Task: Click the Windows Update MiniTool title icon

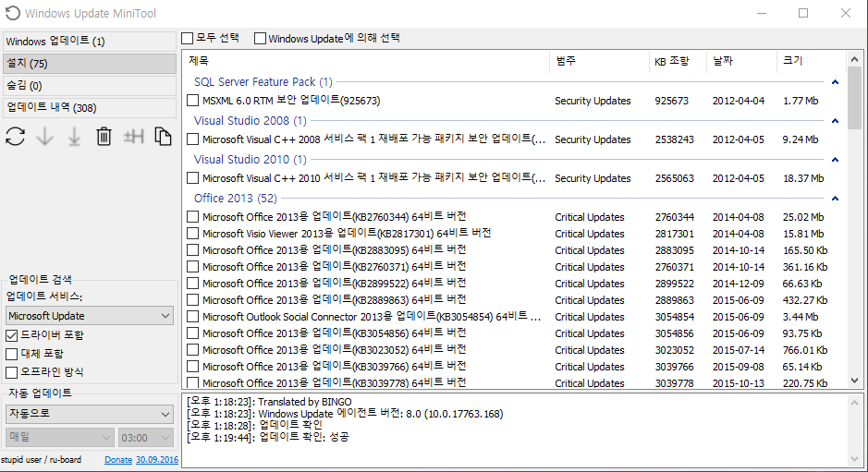Action: coord(12,13)
